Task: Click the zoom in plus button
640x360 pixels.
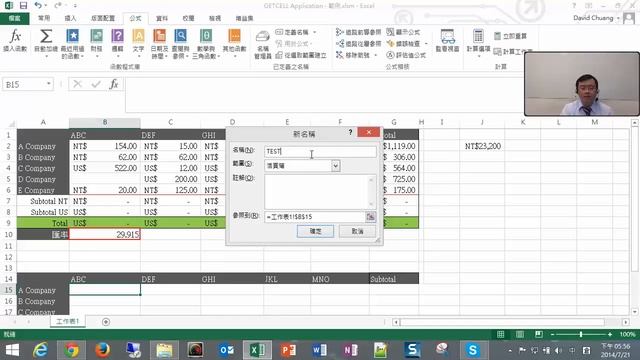Action: 610,334
